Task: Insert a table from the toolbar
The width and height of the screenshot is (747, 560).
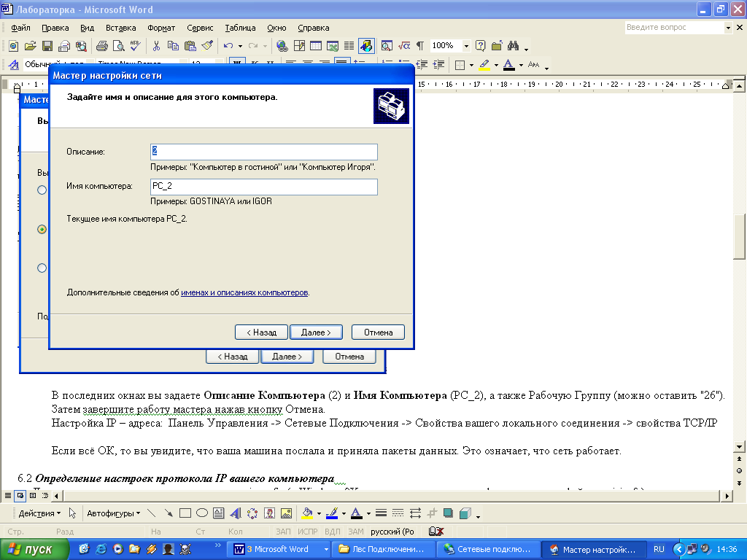Action: [x=316, y=46]
